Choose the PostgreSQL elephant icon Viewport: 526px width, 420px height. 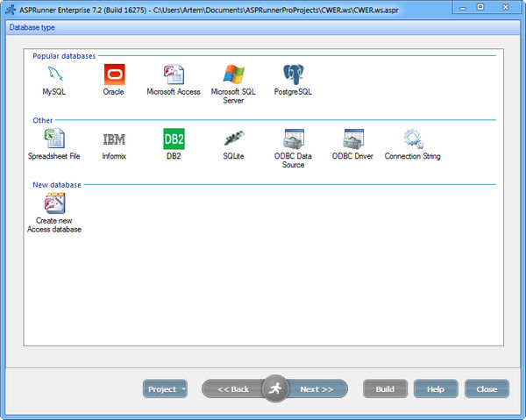[x=293, y=75]
